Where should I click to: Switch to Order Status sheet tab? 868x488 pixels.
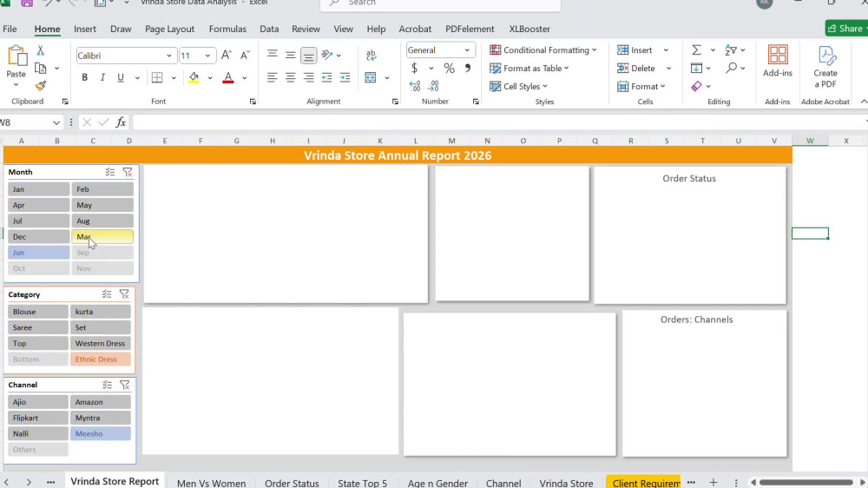point(292,483)
